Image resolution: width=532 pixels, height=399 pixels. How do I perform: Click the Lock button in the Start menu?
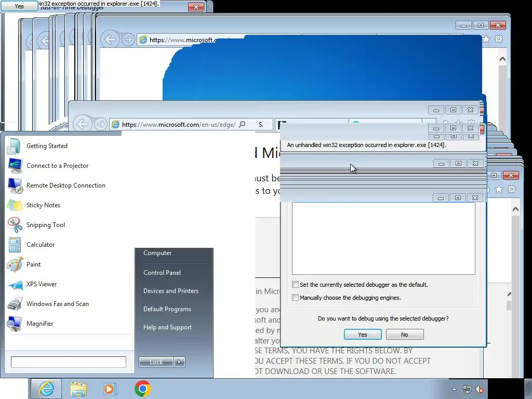[156, 362]
